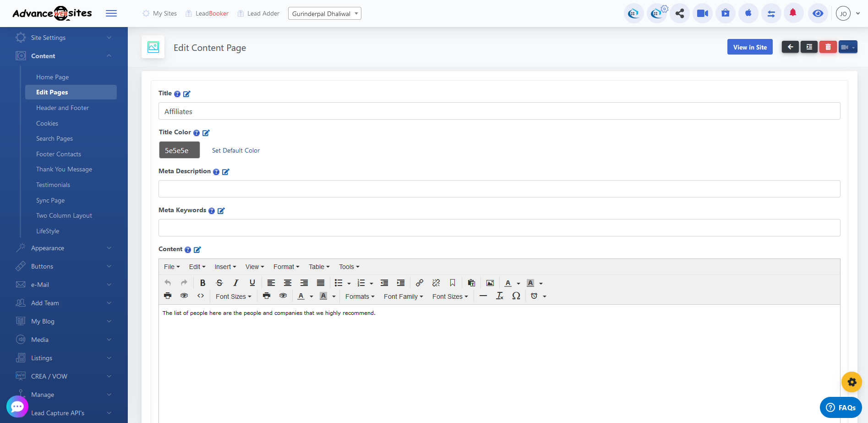Click the View in Site button
868x423 pixels.
tap(749, 47)
